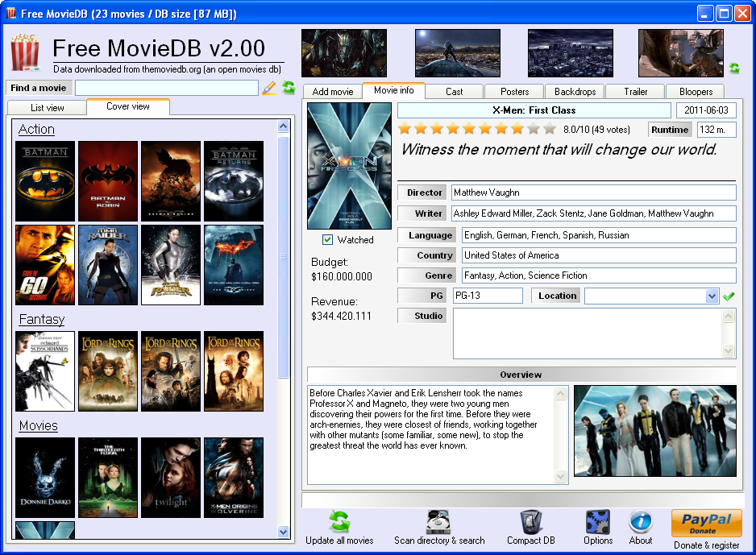The height and width of the screenshot is (555, 756).
Task: Select the Twilight cover
Action: pos(171,478)
